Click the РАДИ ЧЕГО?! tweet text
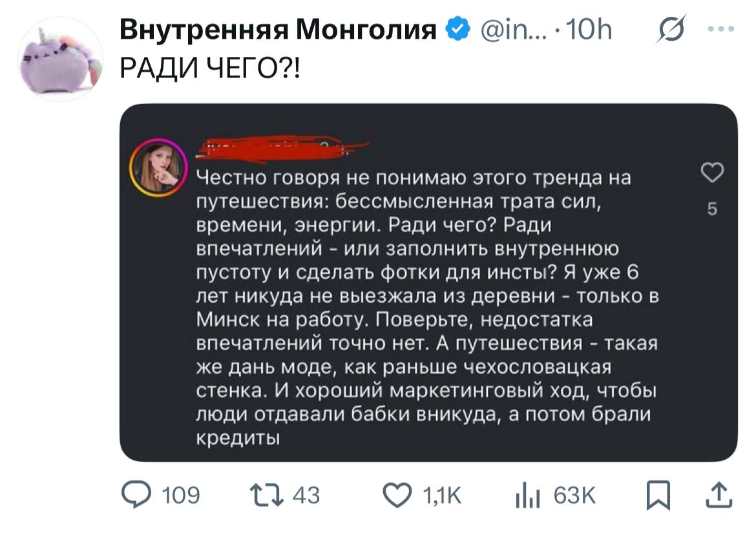The image size is (756, 534). pyautogui.click(x=210, y=67)
